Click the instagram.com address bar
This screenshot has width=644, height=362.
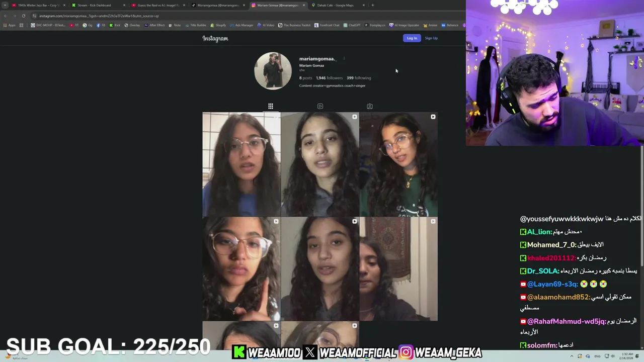coord(247,16)
